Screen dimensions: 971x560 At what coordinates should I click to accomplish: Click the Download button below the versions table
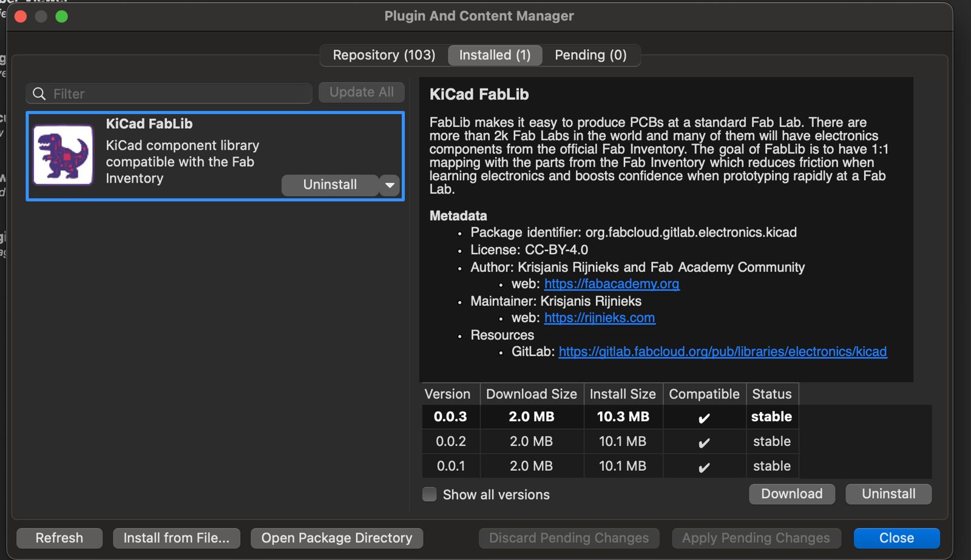pos(792,494)
